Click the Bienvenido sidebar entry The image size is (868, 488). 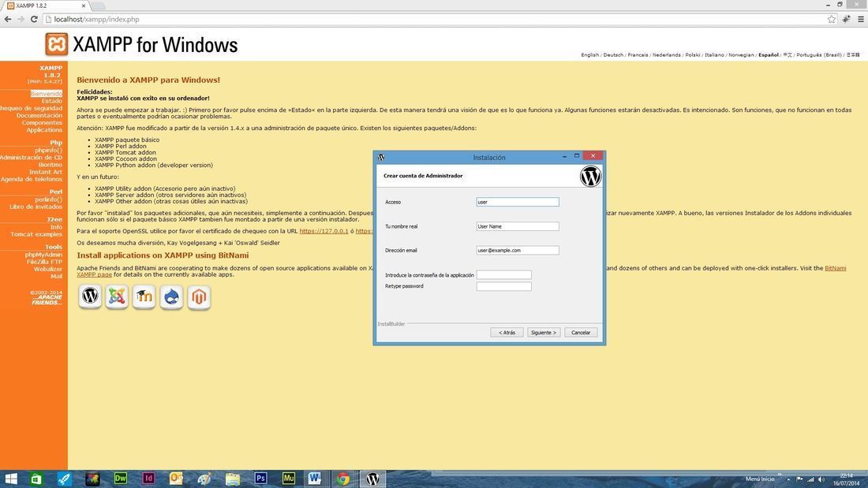click(x=47, y=94)
